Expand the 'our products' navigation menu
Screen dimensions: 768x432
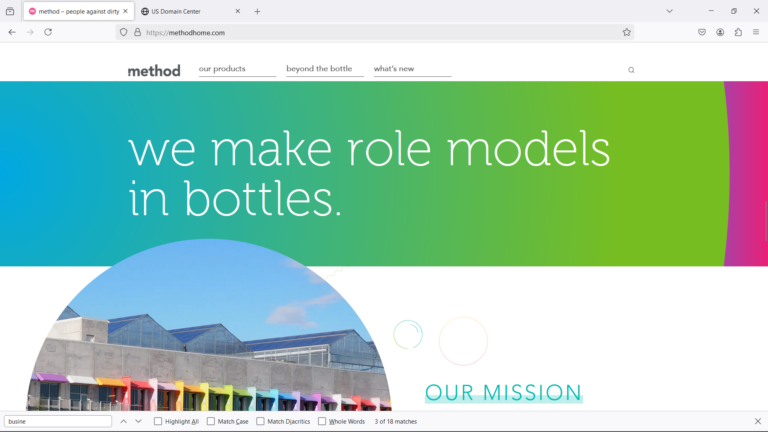pos(223,69)
